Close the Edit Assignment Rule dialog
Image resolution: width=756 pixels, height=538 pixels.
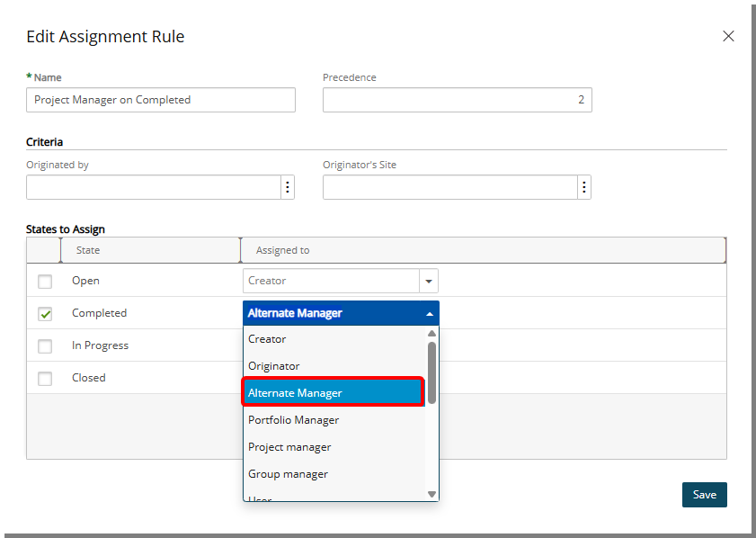[x=728, y=36]
